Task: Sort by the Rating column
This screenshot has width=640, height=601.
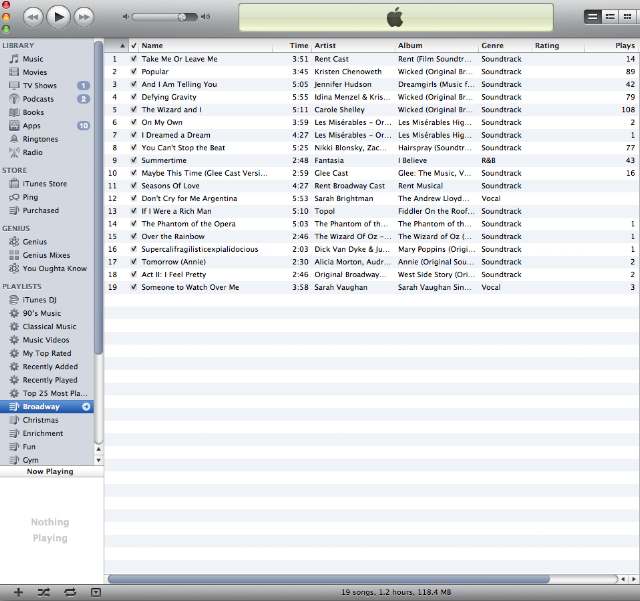Action: (558, 45)
